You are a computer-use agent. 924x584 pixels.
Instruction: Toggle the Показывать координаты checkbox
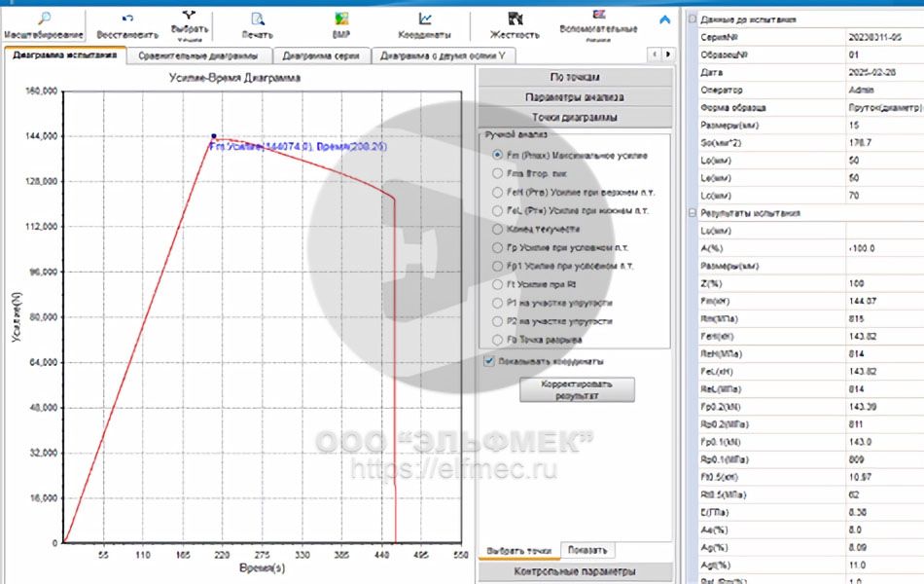click(x=489, y=361)
